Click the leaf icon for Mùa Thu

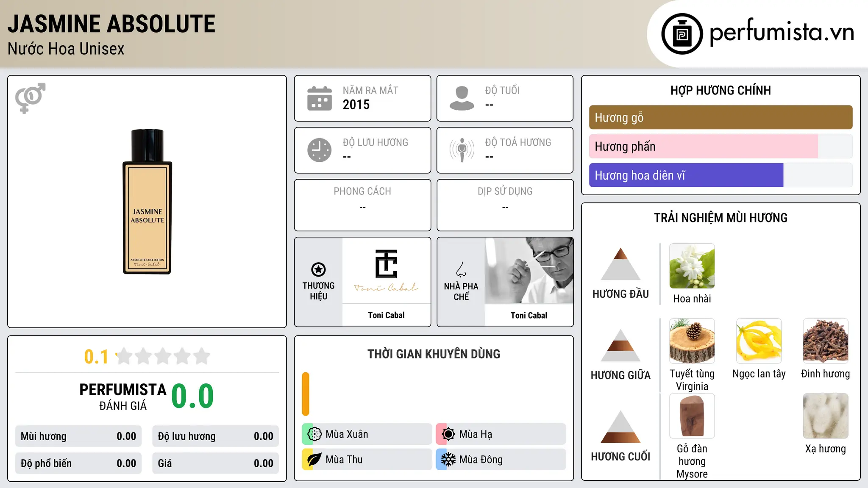coord(314,460)
